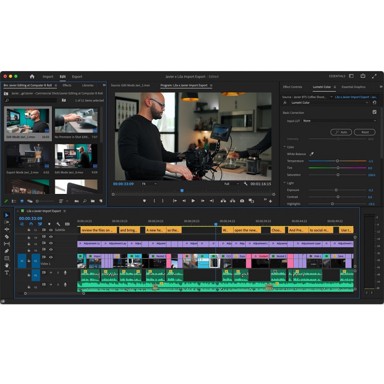Adjust the Temperature slider
This screenshot has height=384, width=384.
click(x=337, y=161)
